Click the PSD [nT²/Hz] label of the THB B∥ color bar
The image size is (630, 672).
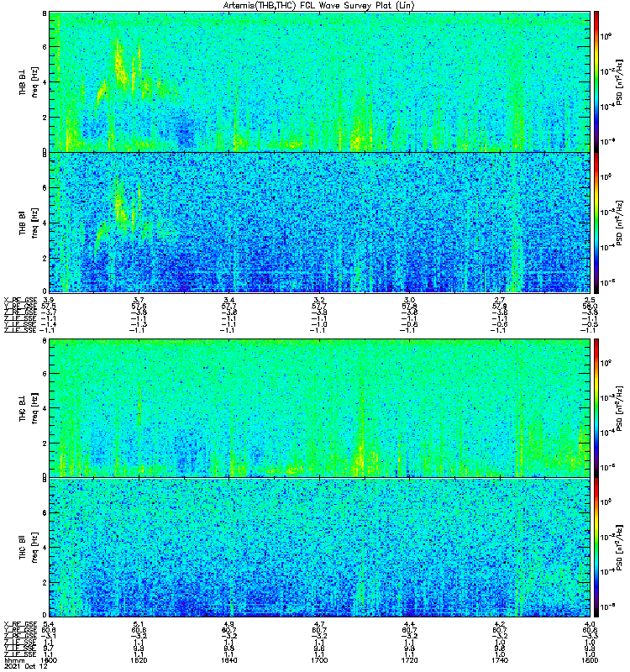[x=619, y=223]
